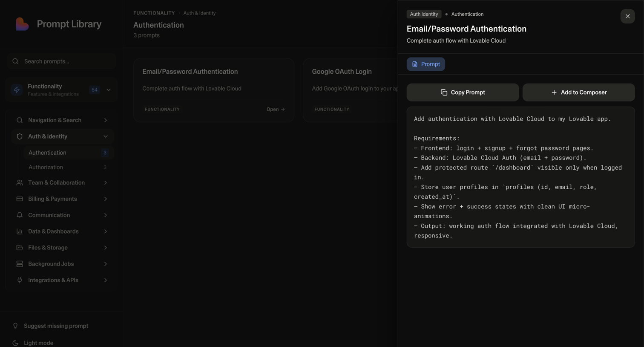Expand the Files & Storage chevron
The height and width of the screenshot is (347, 644).
coord(106,248)
